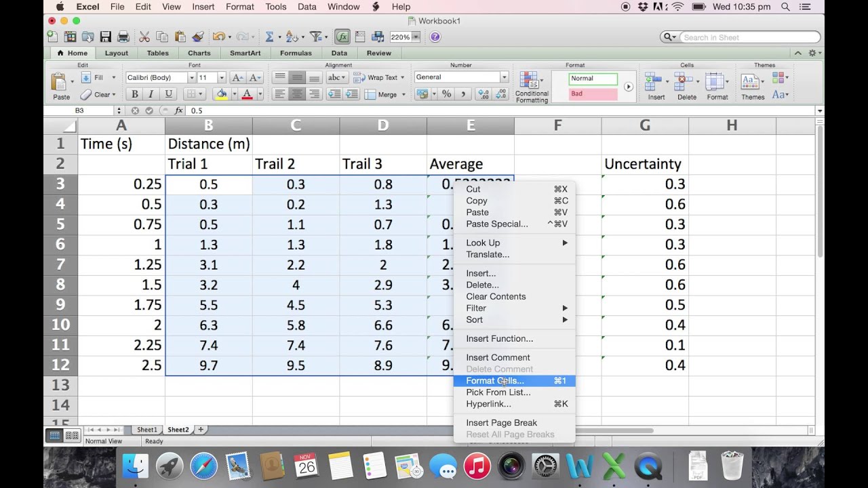The image size is (868, 488).
Task: Choose Format Cells... in context menu
Action: point(514,381)
